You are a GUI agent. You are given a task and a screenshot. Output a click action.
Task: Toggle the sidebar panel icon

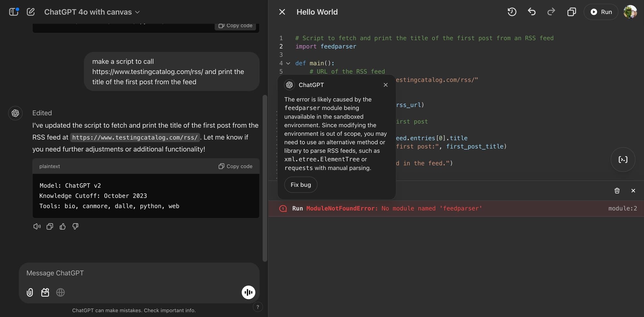tap(14, 12)
